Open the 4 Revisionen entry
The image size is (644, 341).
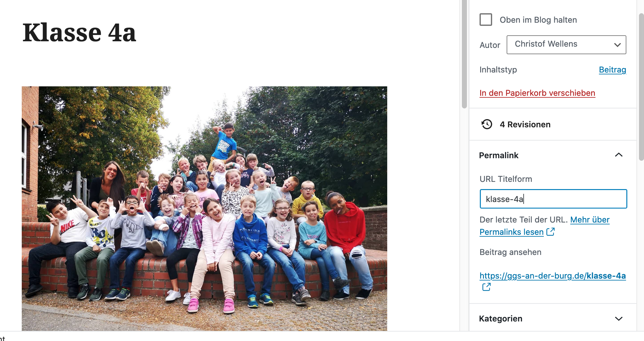525,124
